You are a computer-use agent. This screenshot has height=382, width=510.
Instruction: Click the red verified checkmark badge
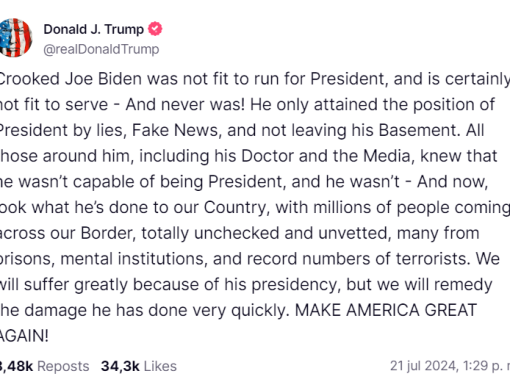pos(155,29)
